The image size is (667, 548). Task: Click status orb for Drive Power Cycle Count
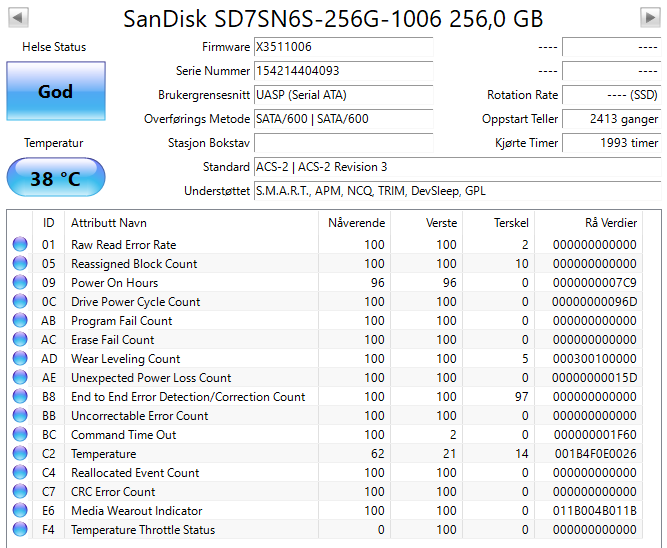tap(20, 301)
